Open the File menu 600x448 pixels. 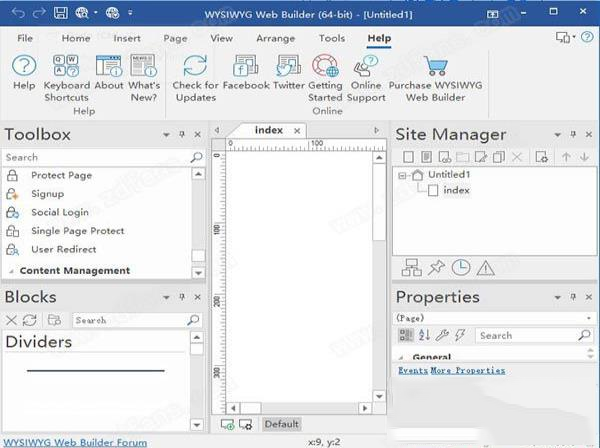pyautogui.click(x=25, y=38)
